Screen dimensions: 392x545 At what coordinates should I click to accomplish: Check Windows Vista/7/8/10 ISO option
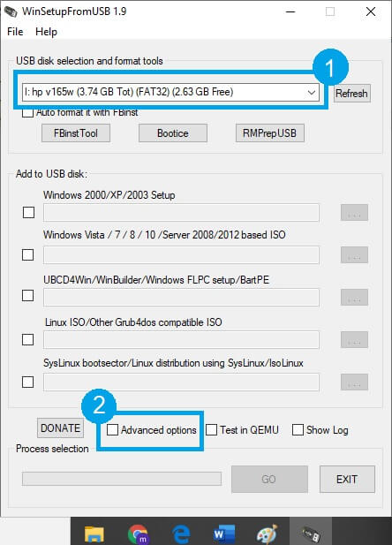tap(27, 254)
